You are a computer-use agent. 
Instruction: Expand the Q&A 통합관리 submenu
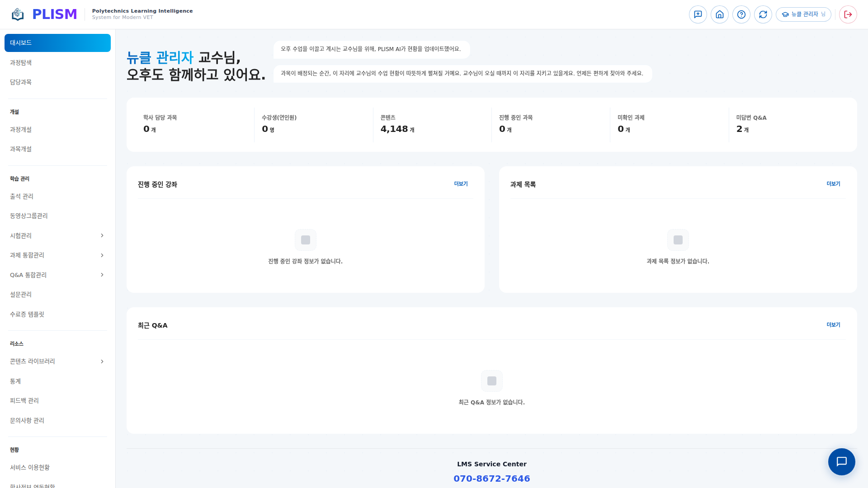tap(57, 275)
